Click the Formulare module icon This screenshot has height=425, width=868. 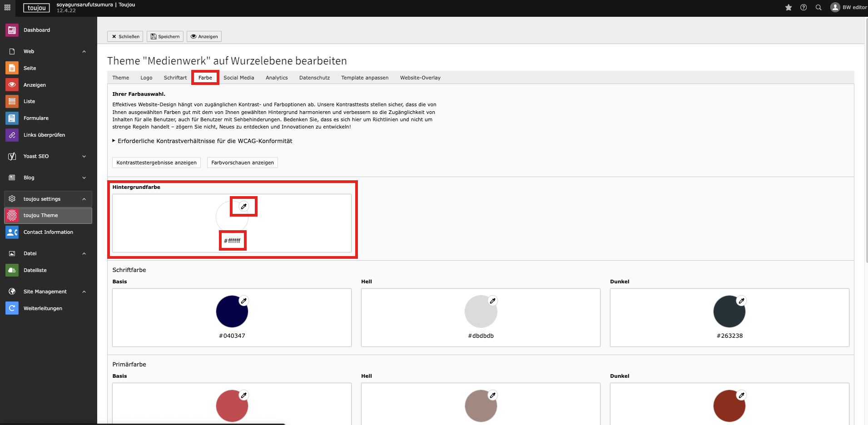(12, 118)
